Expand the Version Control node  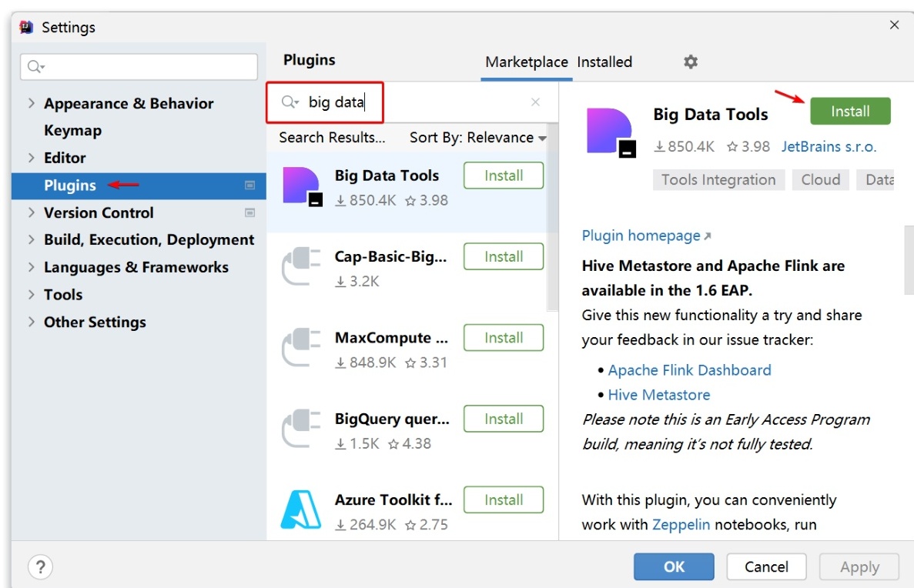pos(32,212)
